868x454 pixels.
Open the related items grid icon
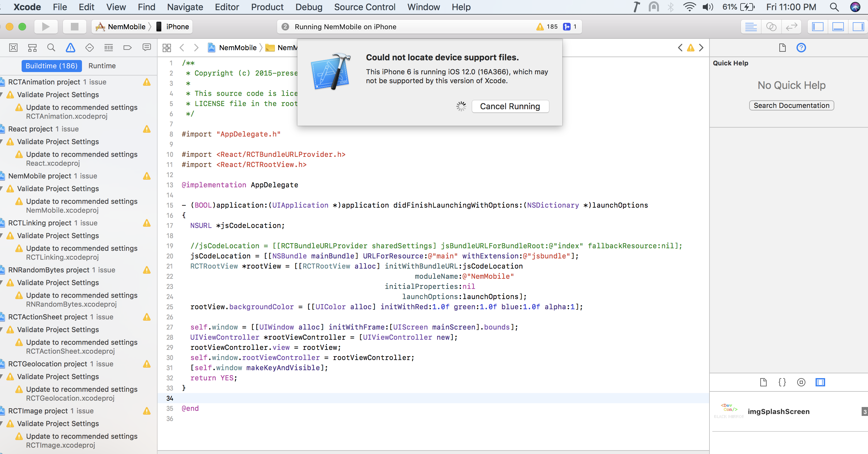click(x=167, y=48)
